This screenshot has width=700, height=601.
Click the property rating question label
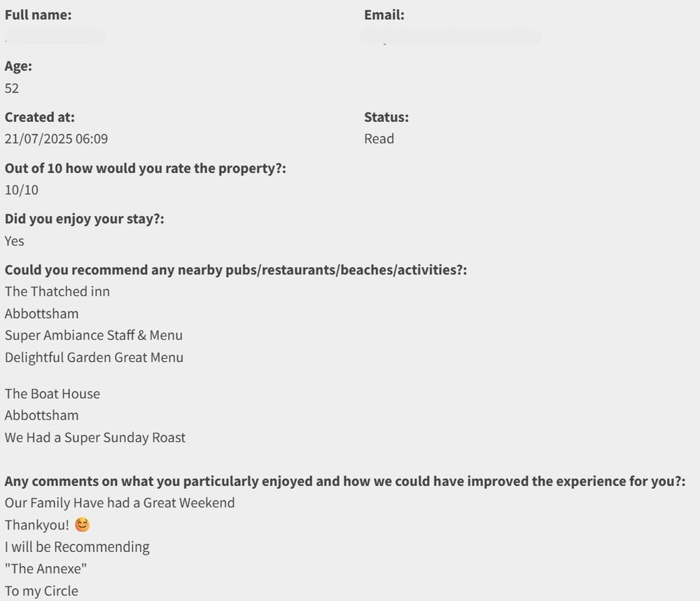pyautogui.click(x=146, y=168)
